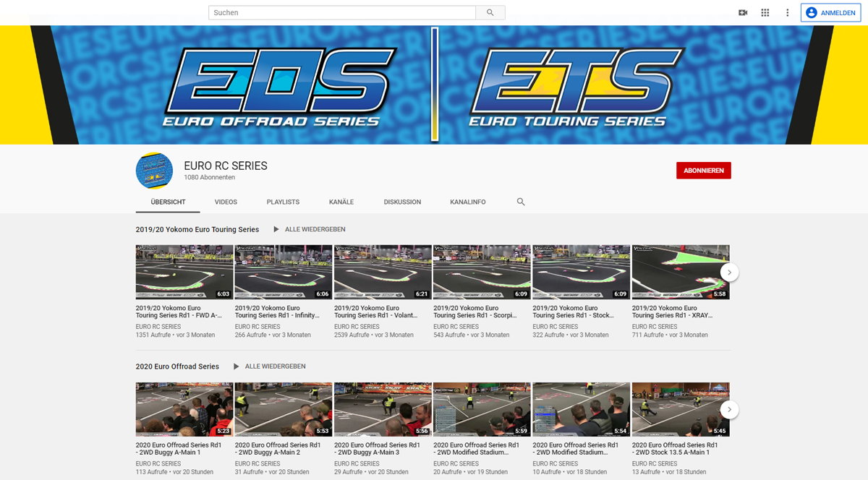Click the search magnifier button
This screenshot has width=868, height=480.
coord(490,12)
